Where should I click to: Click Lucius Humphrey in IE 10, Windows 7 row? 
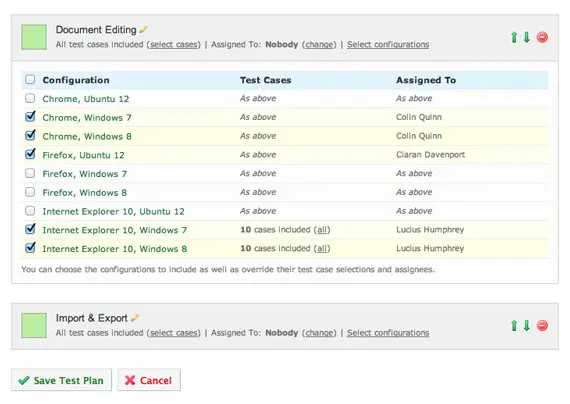(430, 230)
